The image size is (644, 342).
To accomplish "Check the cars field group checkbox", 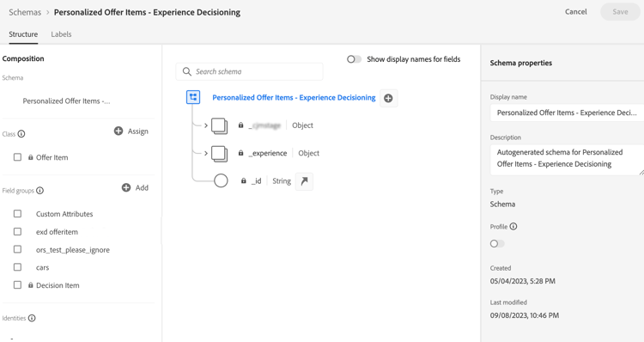I will click(17, 267).
